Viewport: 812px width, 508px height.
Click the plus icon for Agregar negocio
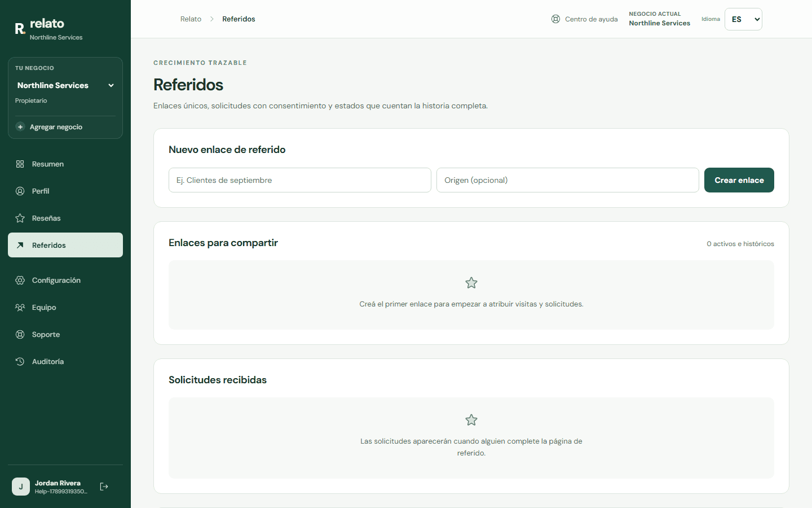tap(20, 127)
